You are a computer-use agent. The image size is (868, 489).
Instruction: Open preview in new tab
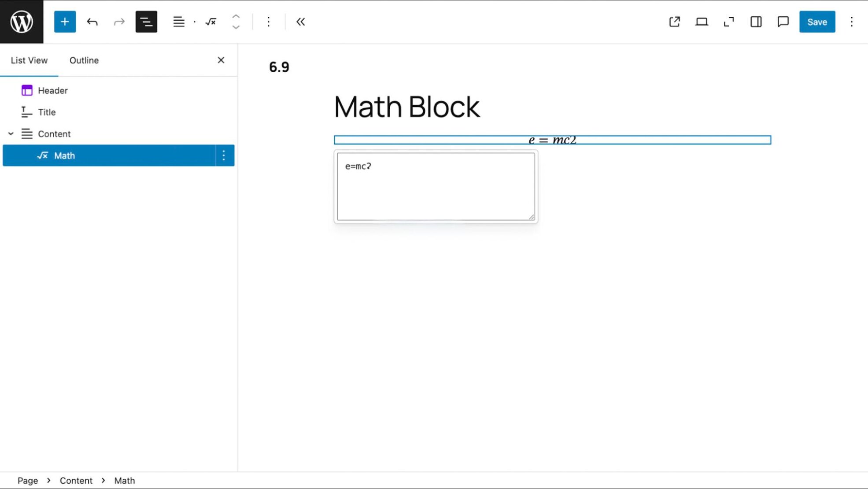[x=674, y=22]
